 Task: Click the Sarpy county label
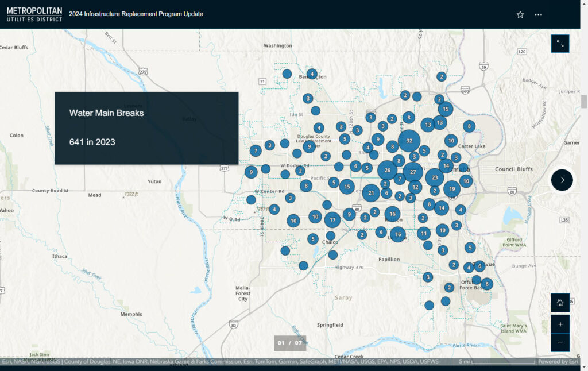(343, 297)
